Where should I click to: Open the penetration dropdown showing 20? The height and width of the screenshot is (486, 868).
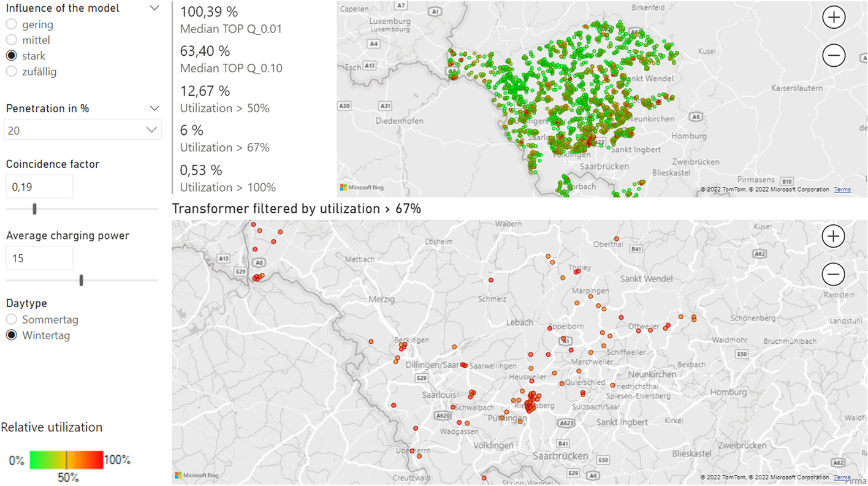tap(82, 130)
